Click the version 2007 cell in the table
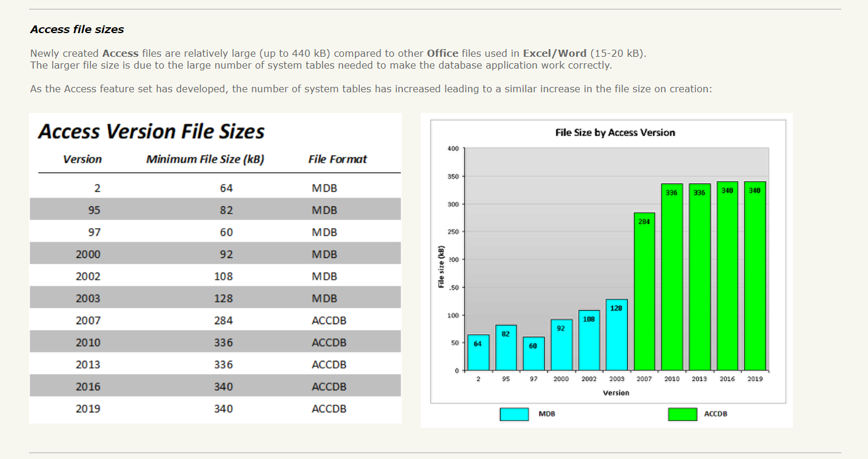 (88, 320)
